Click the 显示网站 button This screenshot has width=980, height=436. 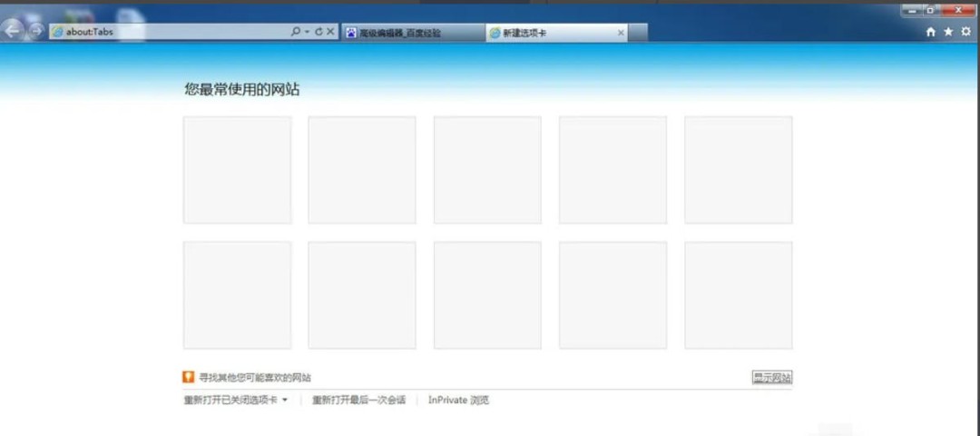click(771, 377)
